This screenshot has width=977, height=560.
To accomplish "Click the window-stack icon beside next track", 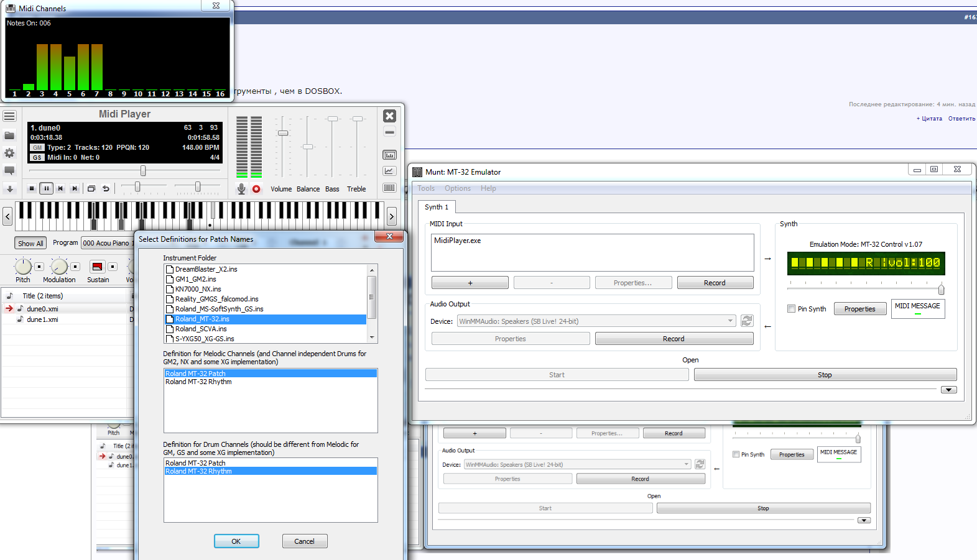I will (x=91, y=188).
